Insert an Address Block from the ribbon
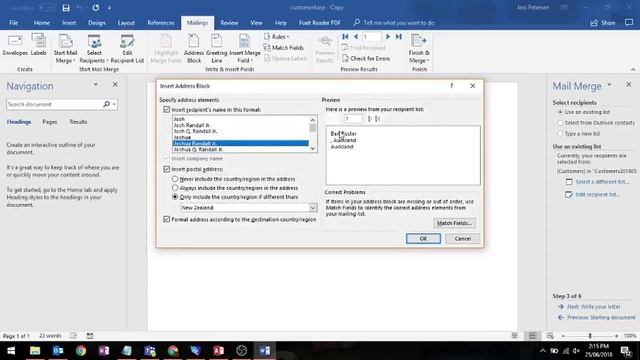 pos(193,49)
